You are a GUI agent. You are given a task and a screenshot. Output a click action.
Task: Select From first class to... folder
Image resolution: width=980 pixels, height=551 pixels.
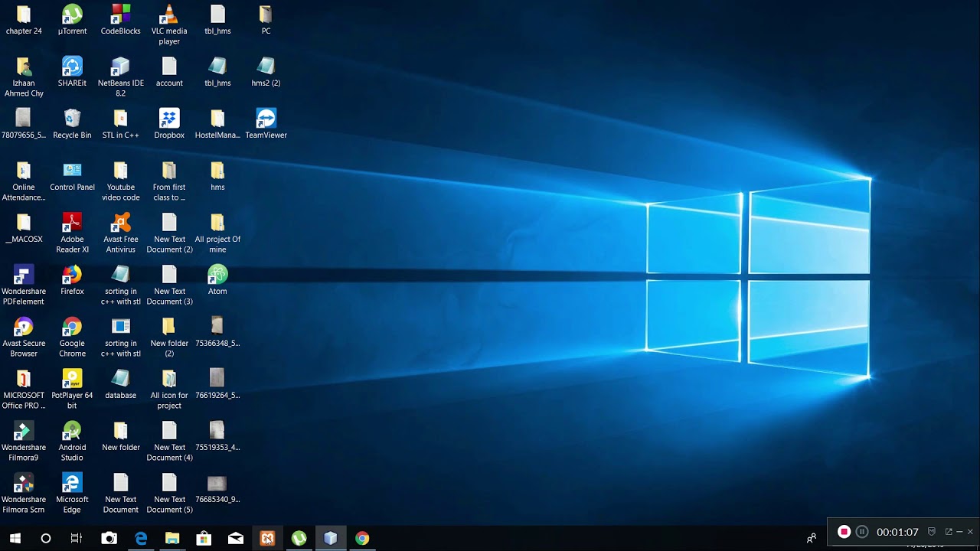(169, 181)
